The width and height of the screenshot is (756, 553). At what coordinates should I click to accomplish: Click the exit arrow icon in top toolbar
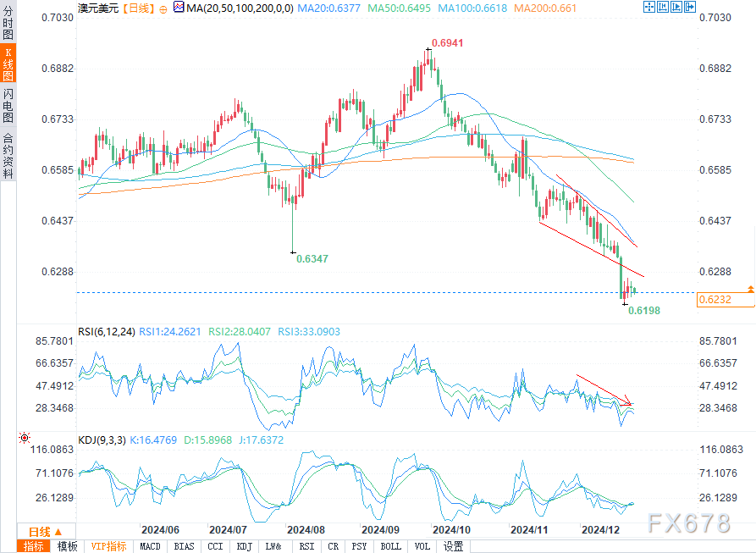[x=689, y=7]
